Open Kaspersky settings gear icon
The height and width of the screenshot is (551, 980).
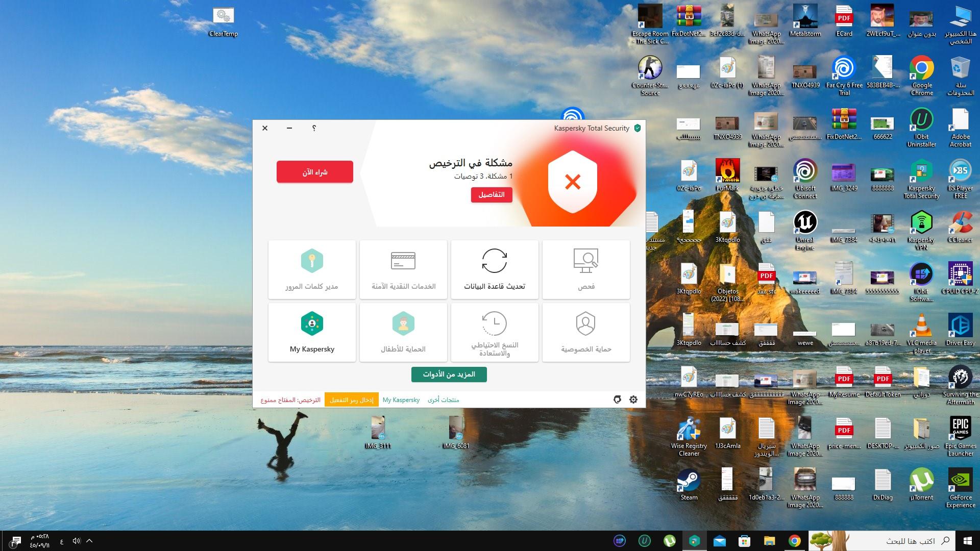(x=633, y=399)
